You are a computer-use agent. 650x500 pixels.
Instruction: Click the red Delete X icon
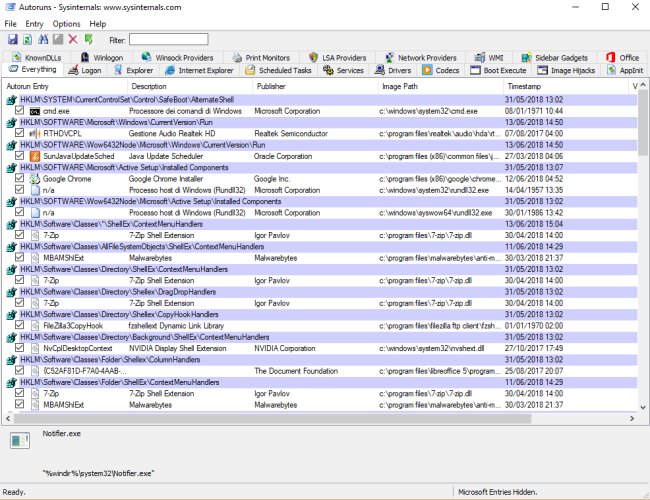(x=73, y=39)
